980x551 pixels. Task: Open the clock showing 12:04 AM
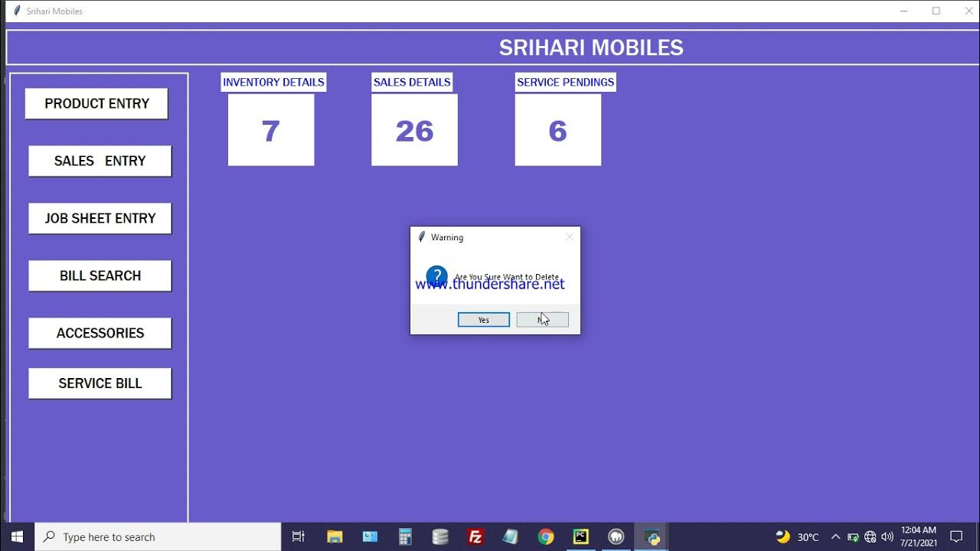click(919, 536)
